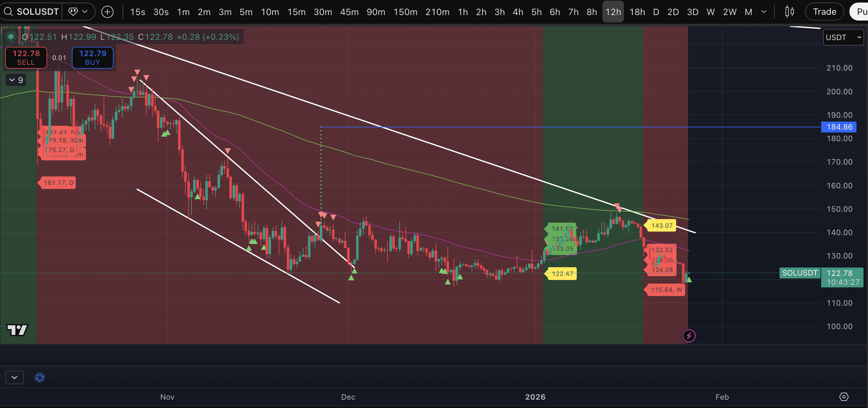
Task: Click the symbol search magnifier icon
Action: [x=8, y=12]
